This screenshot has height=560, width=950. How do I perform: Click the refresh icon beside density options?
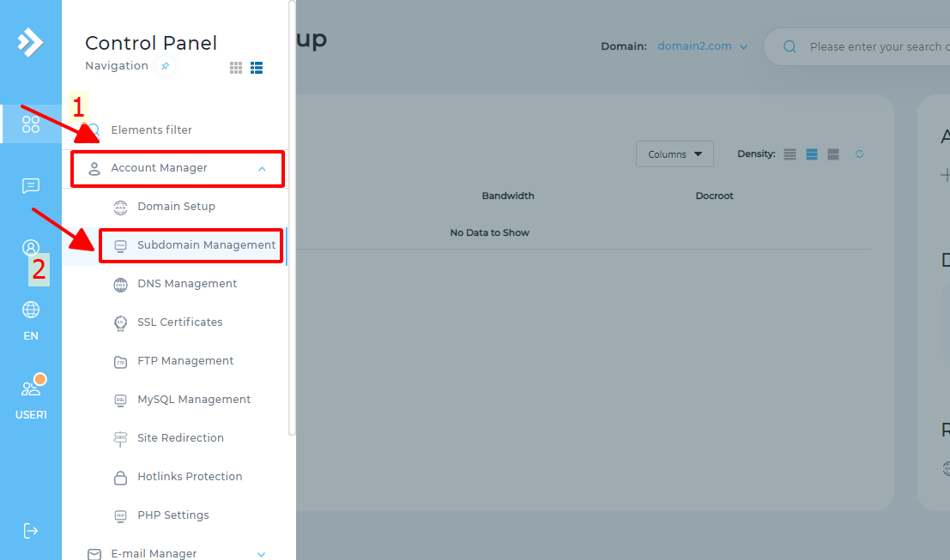[859, 154]
